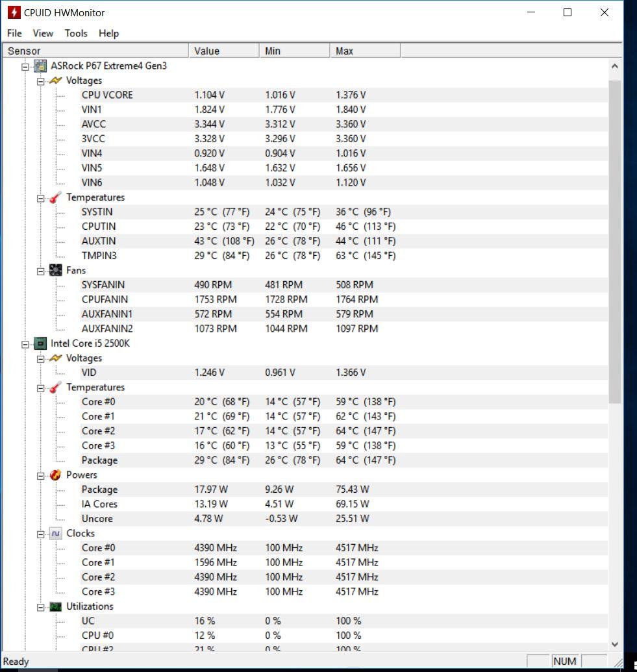Select the SYSTIN temperature row
The image size is (637, 672).
click(343, 212)
